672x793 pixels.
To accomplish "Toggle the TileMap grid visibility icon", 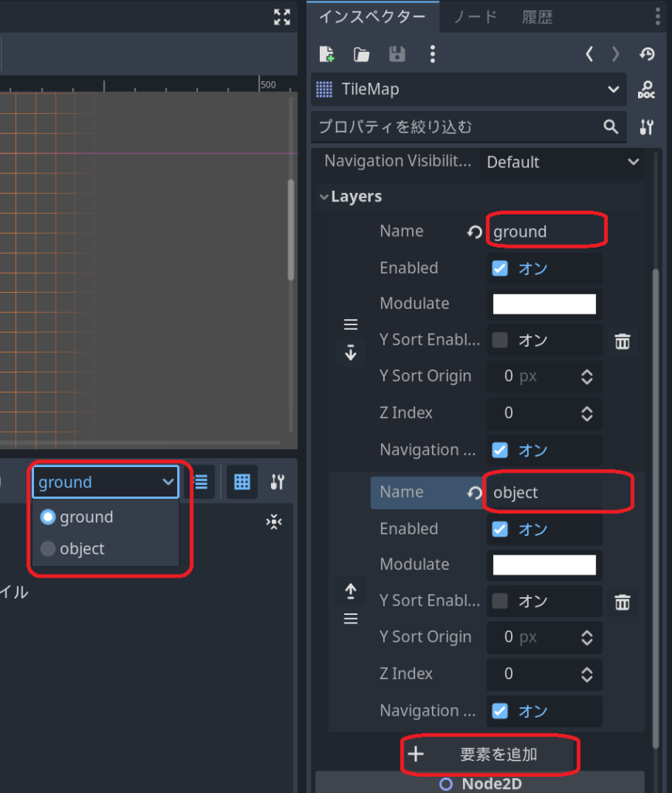I will click(242, 482).
